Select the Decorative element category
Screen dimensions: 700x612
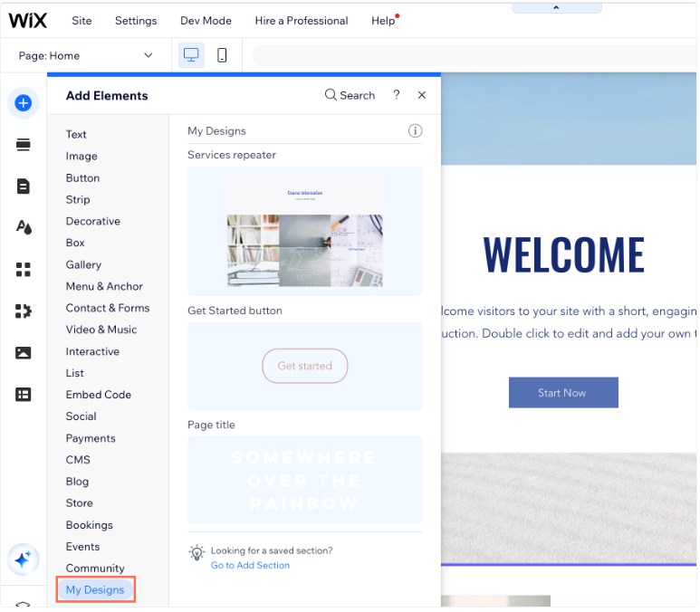click(92, 221)
